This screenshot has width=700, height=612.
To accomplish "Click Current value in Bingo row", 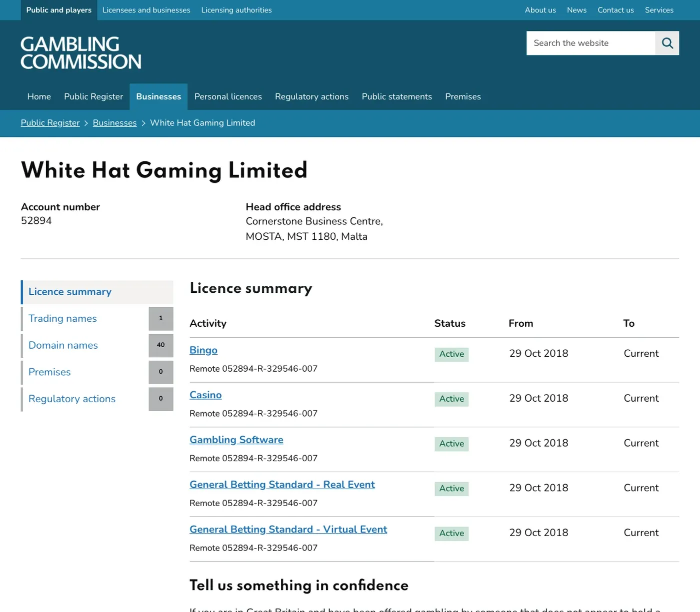I will pos(641,354).
